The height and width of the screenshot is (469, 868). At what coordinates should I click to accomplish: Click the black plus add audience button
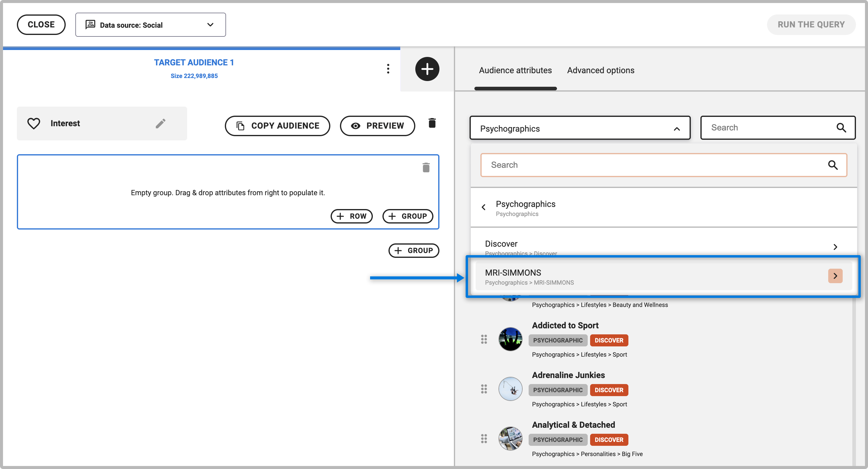(x=427, y=69)
